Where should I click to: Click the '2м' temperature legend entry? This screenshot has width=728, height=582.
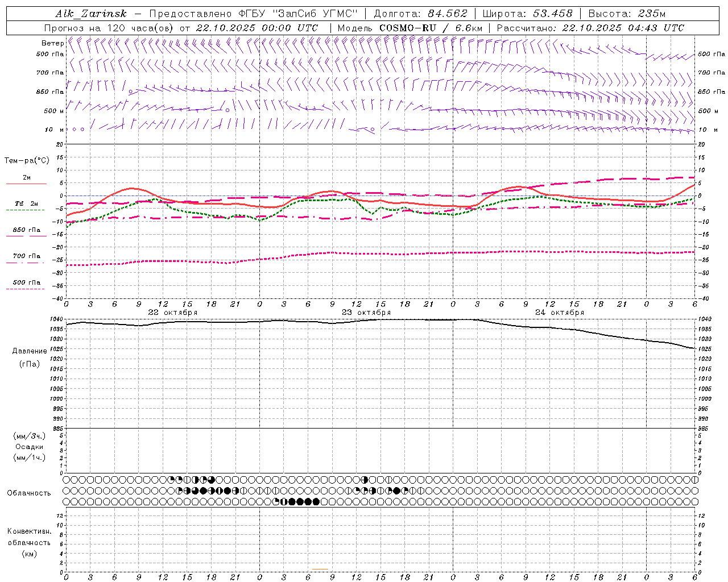pos(27,178)
